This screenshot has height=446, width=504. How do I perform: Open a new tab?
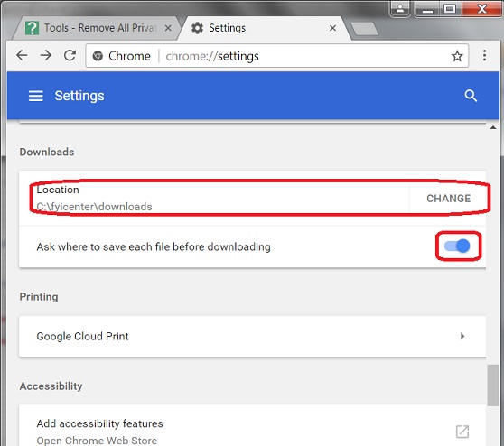tap(365, 29)
